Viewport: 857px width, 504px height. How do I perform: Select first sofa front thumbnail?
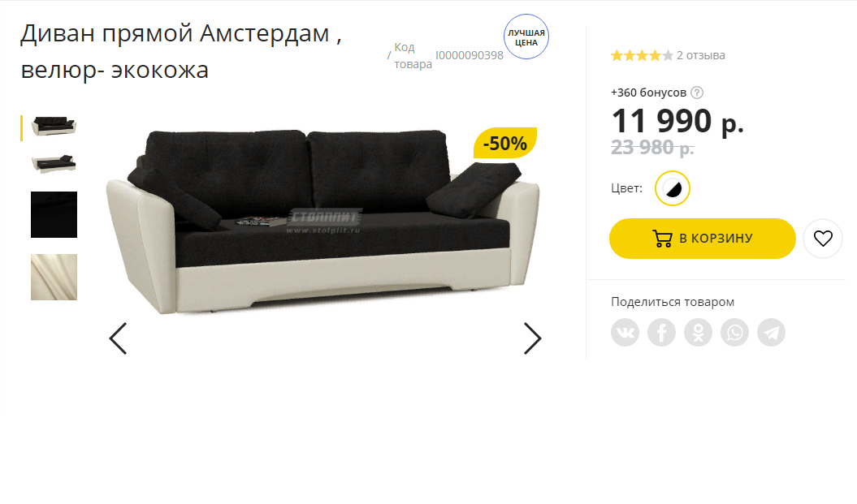click(54, 127)
